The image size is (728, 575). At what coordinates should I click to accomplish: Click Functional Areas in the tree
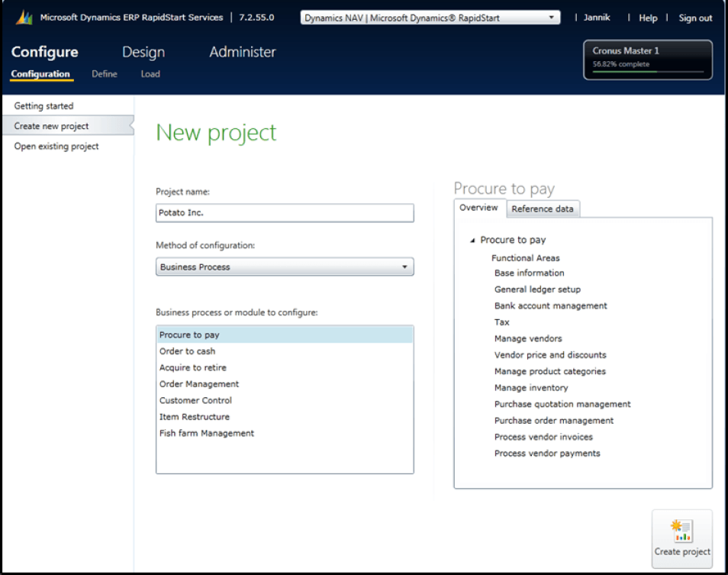pos(526,258)
